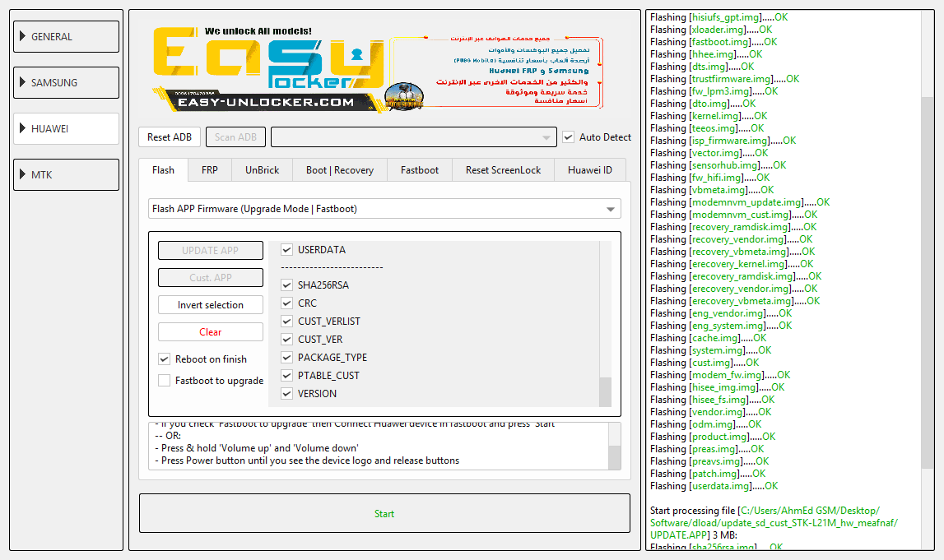This screenshot has height=560, width=944.
Task: Click the Arabic services advertisement box
Action: tap(496, 72)
